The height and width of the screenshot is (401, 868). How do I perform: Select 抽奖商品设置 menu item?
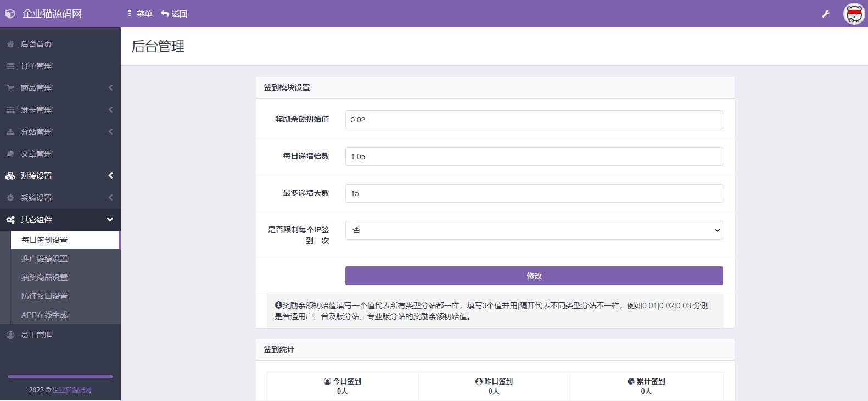pyautogui.click(x=44, y=277)
